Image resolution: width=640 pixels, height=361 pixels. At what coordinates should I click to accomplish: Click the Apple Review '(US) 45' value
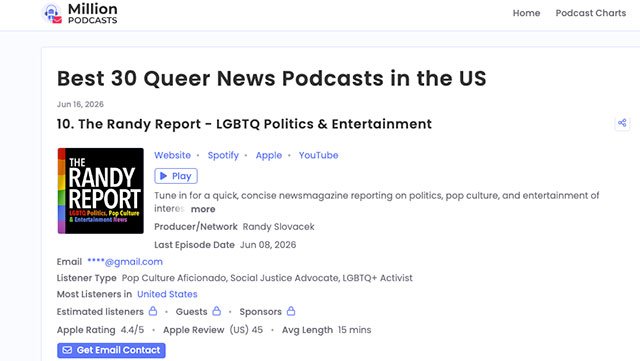pos(246,330)
